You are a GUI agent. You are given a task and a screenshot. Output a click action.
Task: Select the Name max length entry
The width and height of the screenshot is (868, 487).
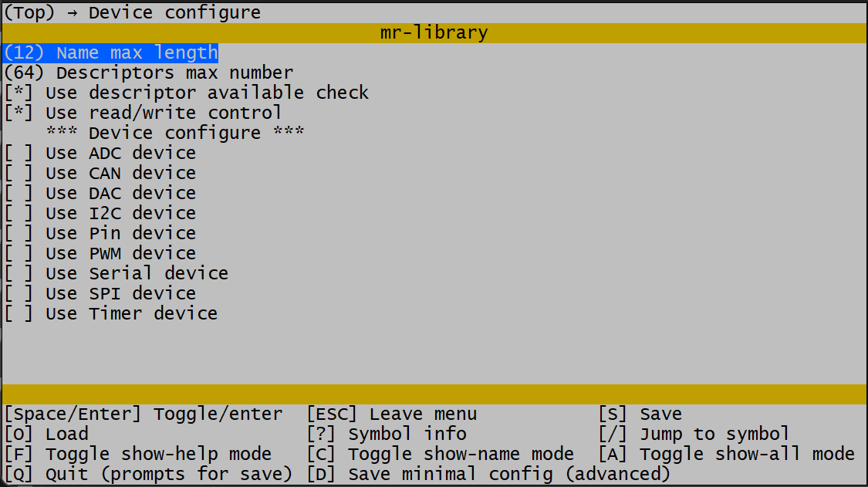tap(111, 52)
